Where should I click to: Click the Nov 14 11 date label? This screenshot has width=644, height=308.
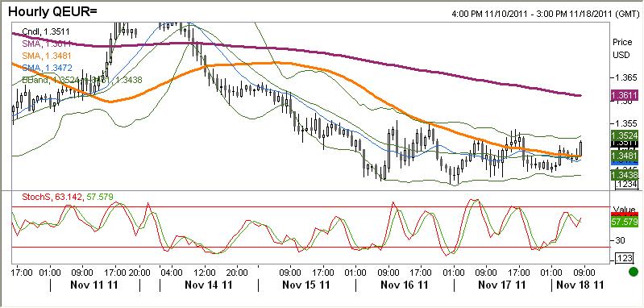tap(210, 285)
